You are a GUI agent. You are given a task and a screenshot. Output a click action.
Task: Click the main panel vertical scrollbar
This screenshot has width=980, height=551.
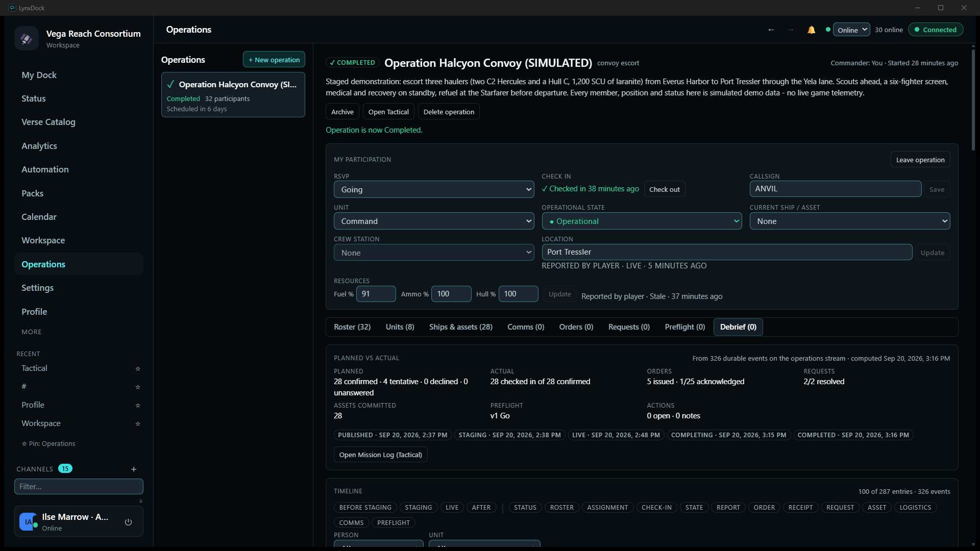point(973,99)
